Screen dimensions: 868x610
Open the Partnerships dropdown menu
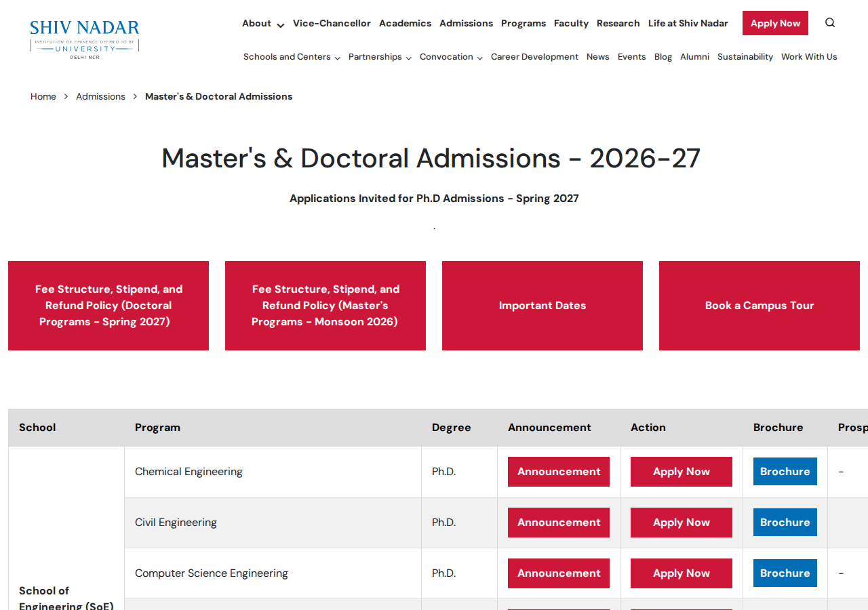(380, 57)
